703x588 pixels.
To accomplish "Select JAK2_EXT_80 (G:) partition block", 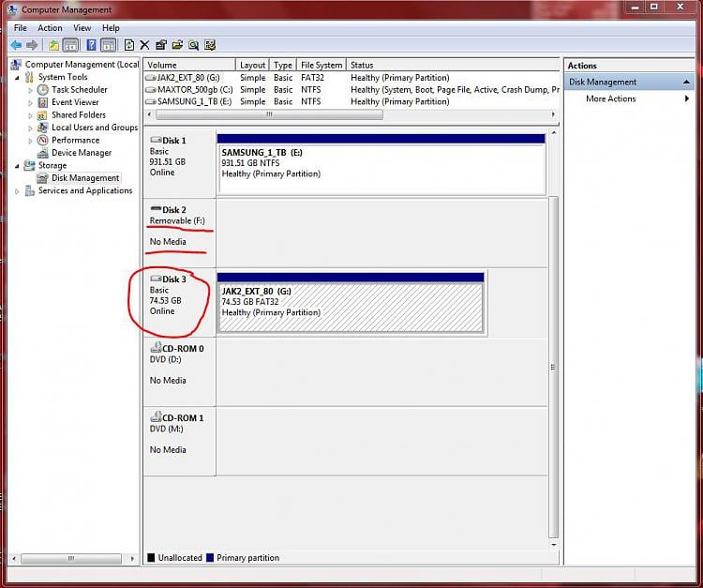I will tap(351, 303).
